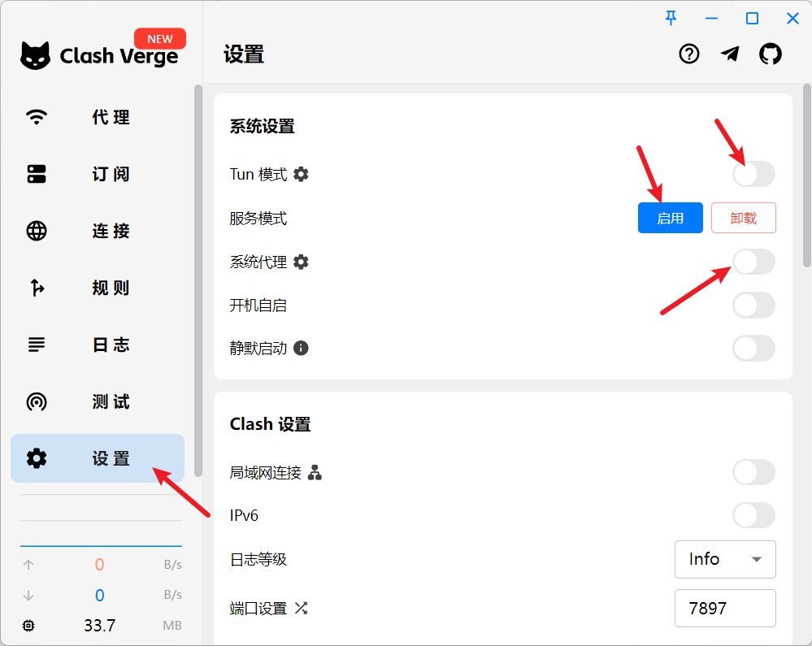This screenshot has height=646, width=812.
Task: Click the LAN network icon beside 局域网连接
Action: tap(315, 472)
